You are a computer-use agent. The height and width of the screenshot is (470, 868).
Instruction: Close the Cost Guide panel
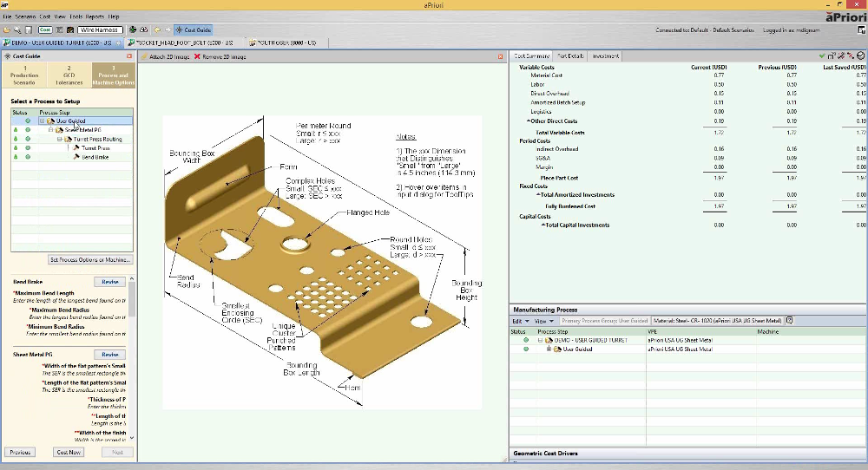tap(129, 55)
